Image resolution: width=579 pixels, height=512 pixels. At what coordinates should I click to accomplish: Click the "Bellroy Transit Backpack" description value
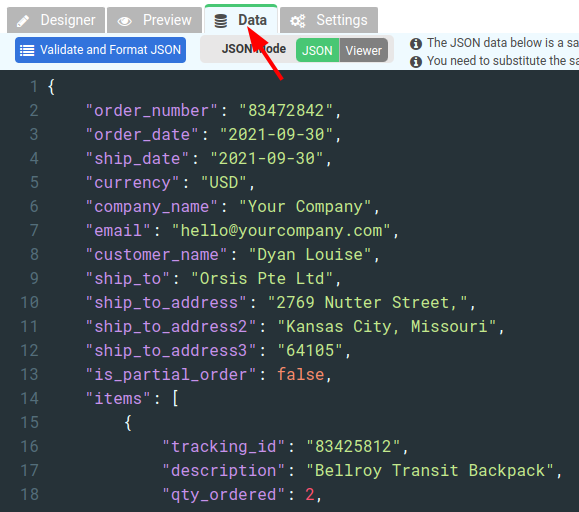430,470
